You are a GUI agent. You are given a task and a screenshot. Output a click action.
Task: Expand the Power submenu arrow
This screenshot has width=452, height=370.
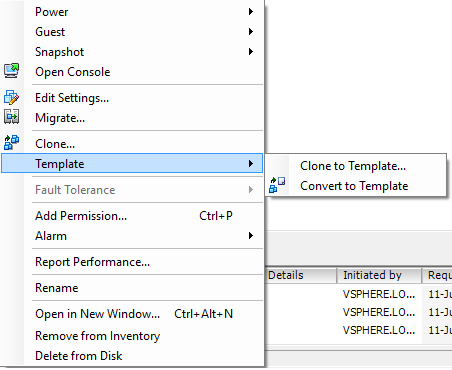(251, 12)
